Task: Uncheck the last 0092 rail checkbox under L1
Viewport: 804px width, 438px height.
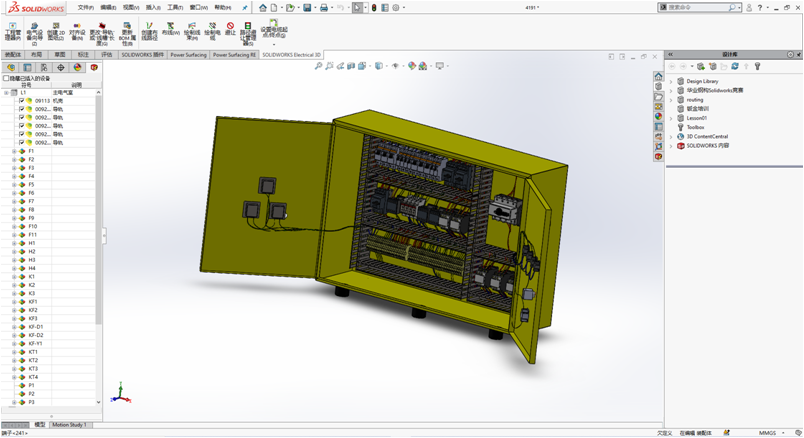Action: [21, 143]
